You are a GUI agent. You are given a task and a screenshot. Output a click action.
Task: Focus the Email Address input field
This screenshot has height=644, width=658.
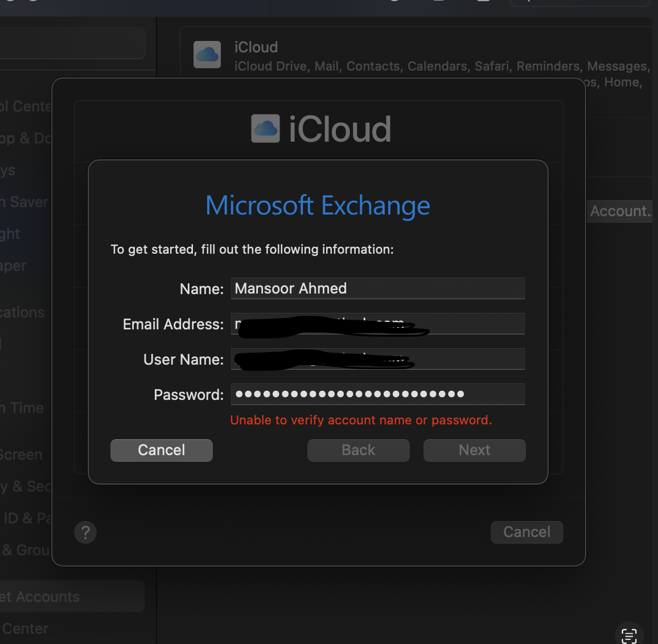(378, 324)
